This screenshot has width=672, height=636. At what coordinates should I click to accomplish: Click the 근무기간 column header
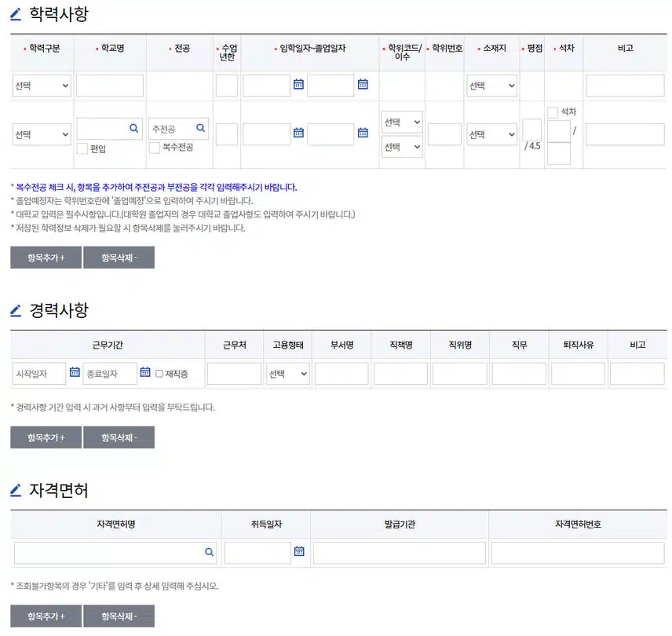pos(108,345)
